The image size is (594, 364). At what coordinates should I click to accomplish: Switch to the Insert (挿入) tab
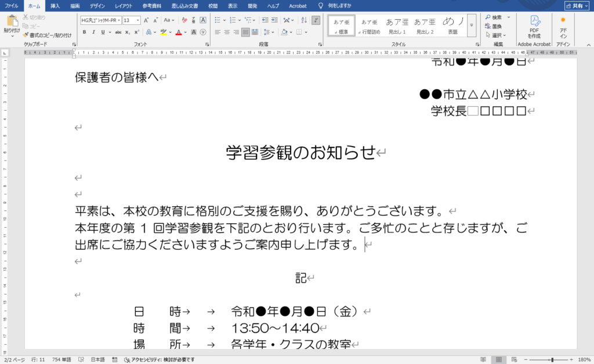55,6
